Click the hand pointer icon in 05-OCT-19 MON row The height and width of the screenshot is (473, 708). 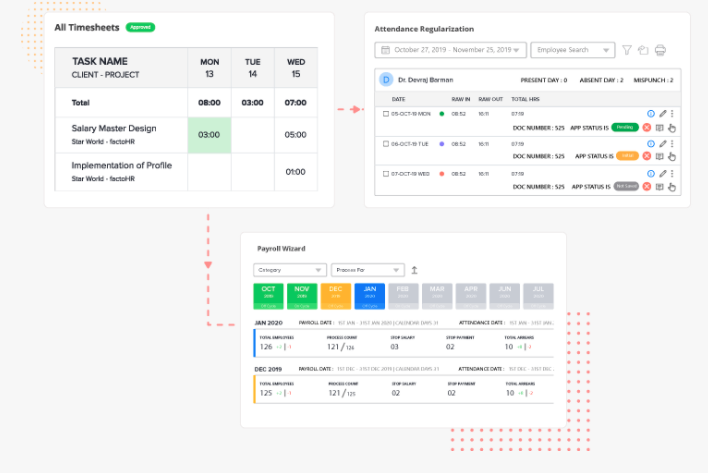[x=672, y=128]
